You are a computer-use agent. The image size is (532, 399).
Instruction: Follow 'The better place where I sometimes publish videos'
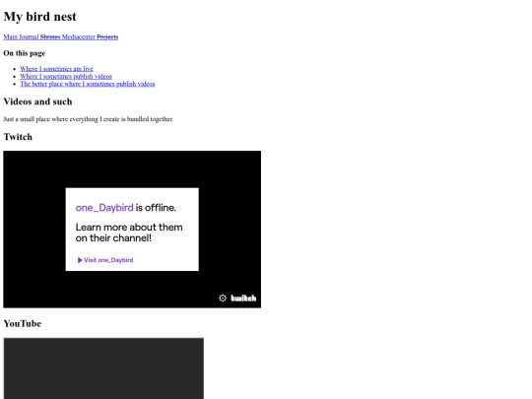click(x=88, y=84)
